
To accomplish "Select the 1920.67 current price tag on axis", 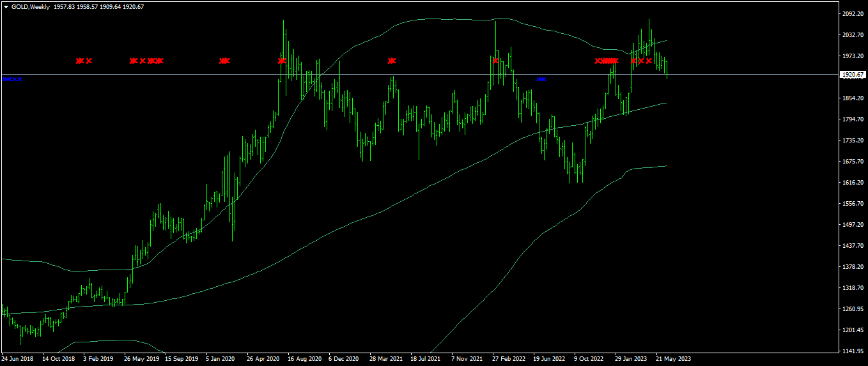I will point(853,75).
